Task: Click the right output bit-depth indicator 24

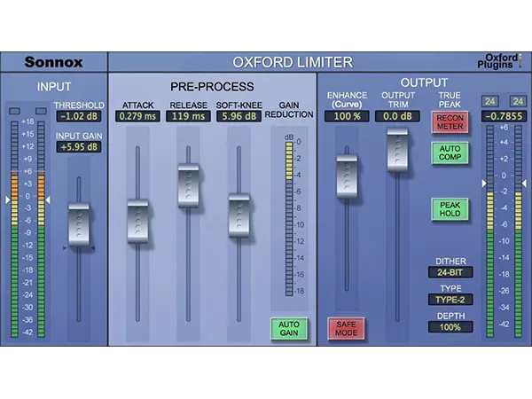Action: pos(518,101)
